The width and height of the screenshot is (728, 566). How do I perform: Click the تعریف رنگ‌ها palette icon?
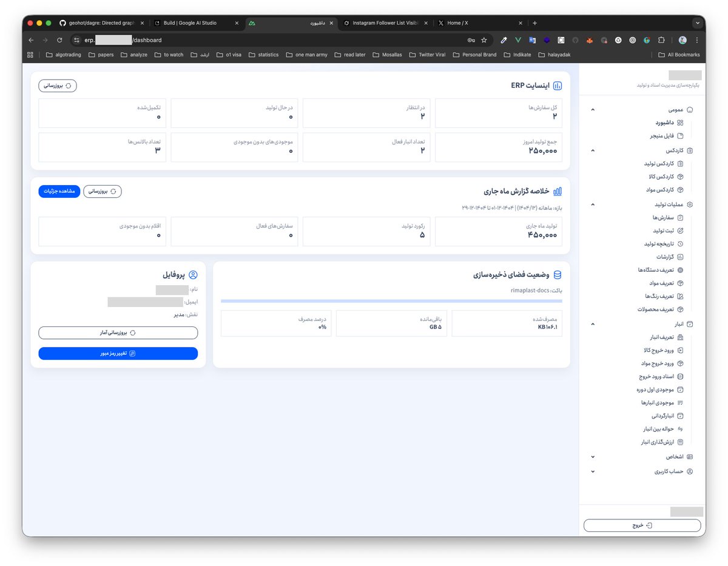click(x=680, y=297)
